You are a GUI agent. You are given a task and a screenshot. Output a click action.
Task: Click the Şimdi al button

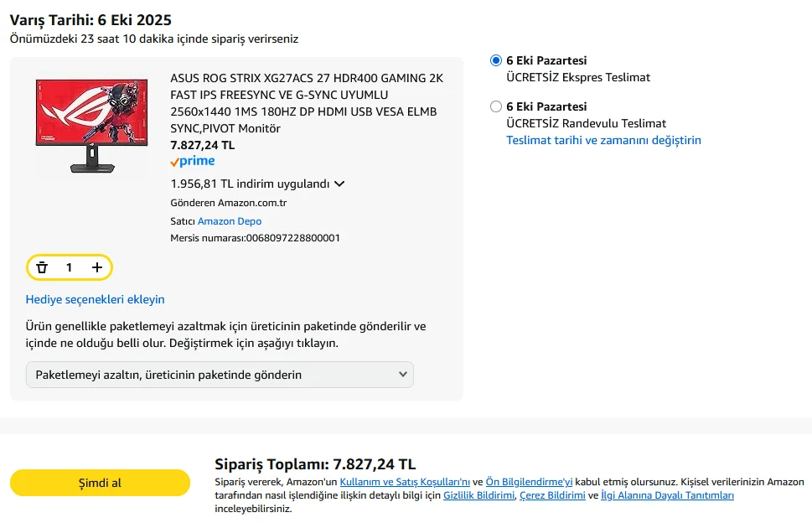(100, 483)
